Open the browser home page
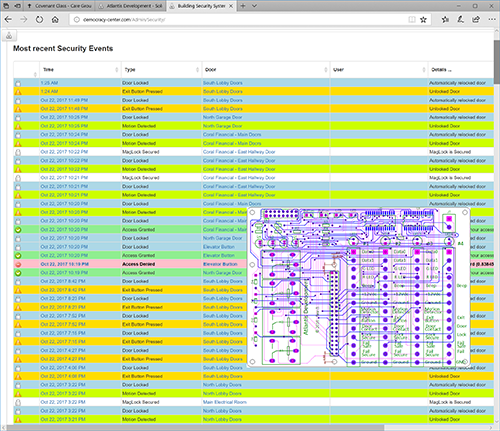Viewport: 500px width, 431px height. click(x=55, y=20)
